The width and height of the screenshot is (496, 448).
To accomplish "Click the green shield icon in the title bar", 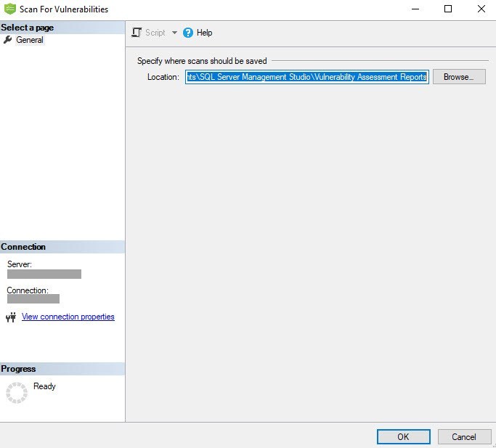I will coord(9,9).
